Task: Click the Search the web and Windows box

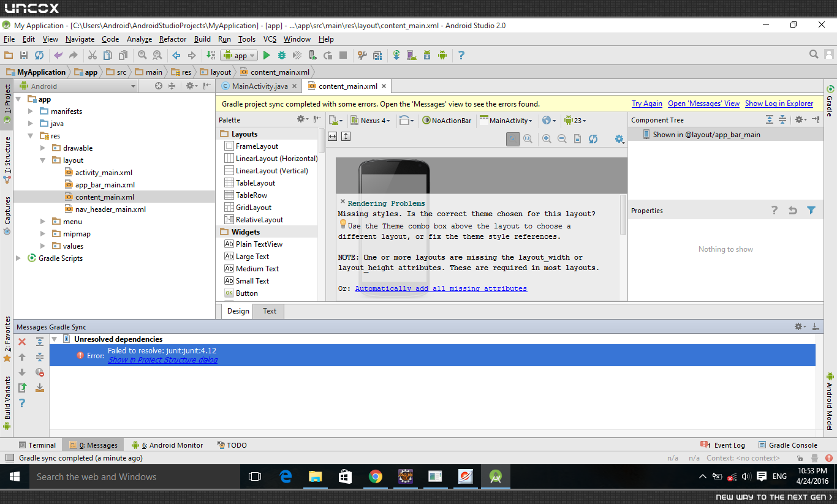Action: (135, 476)
